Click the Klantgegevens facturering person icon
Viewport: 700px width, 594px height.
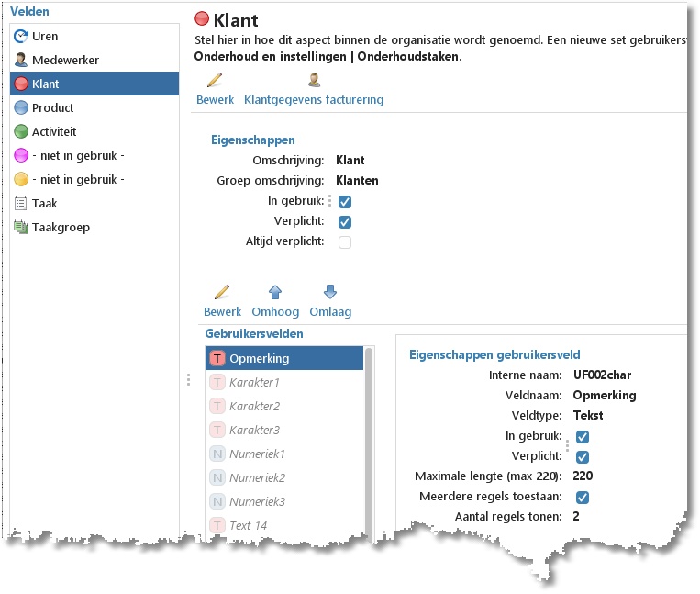315,80
